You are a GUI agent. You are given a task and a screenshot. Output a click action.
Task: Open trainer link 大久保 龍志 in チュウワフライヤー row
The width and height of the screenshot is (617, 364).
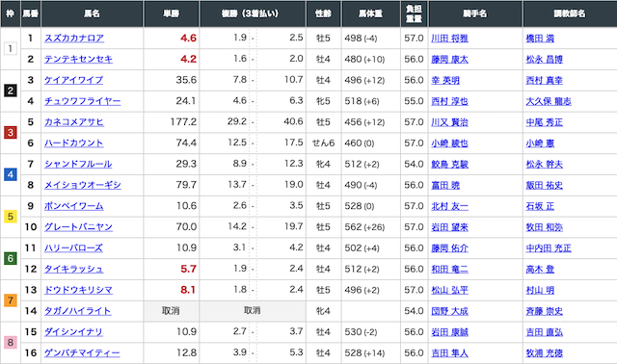click(x=549, y=101)
